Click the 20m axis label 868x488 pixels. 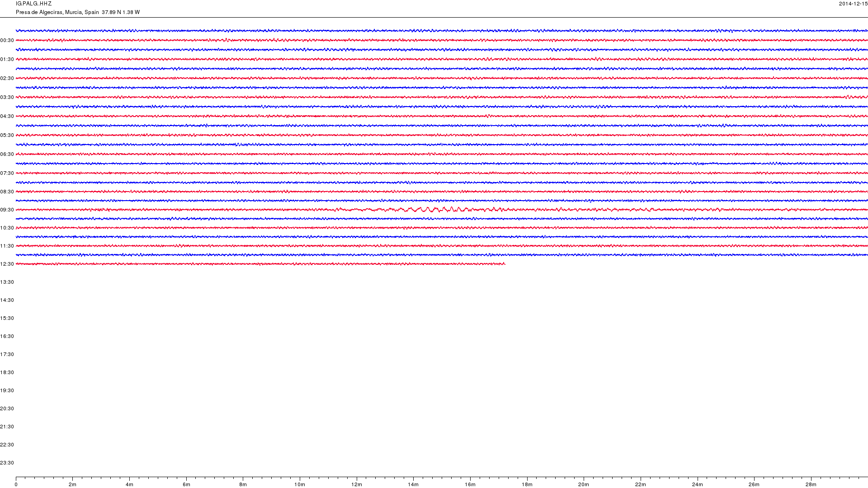click(584, 484)
